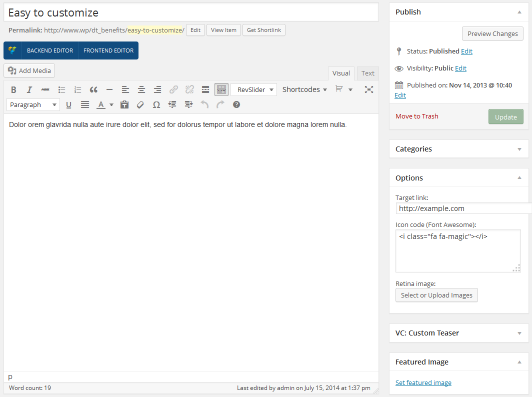
Task: Click the special character omega icon
Action: (x=156, y=104)
